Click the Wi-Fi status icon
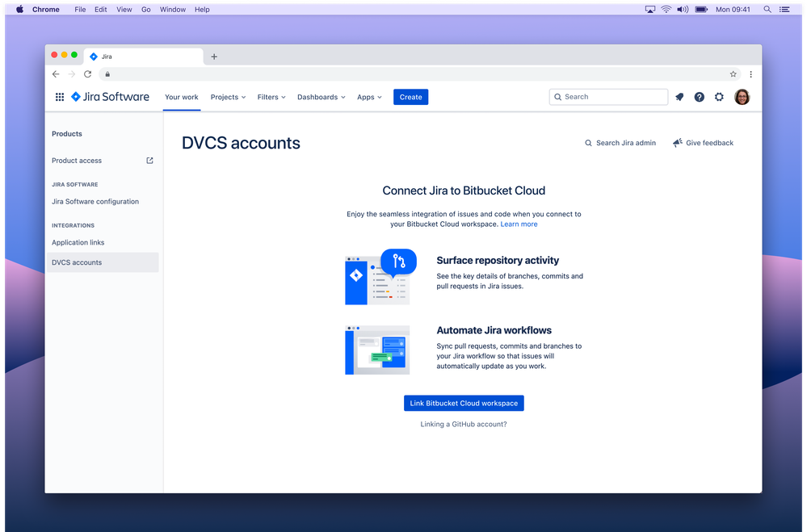807x532 pixels. 666,9
